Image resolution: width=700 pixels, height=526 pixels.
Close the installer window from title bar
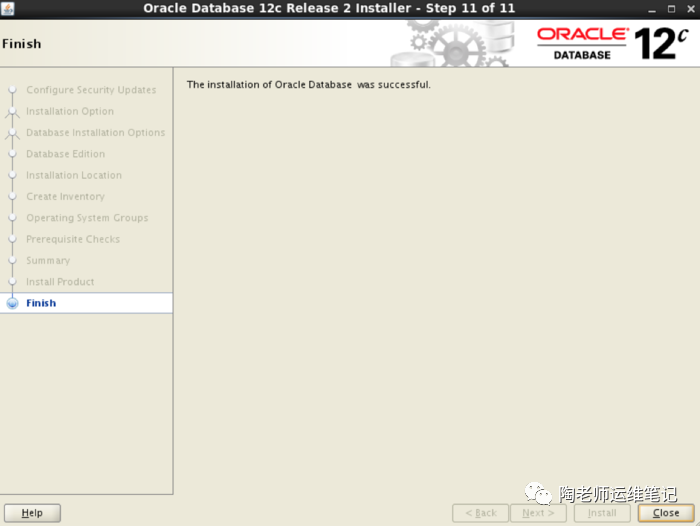tap(691, 9)
